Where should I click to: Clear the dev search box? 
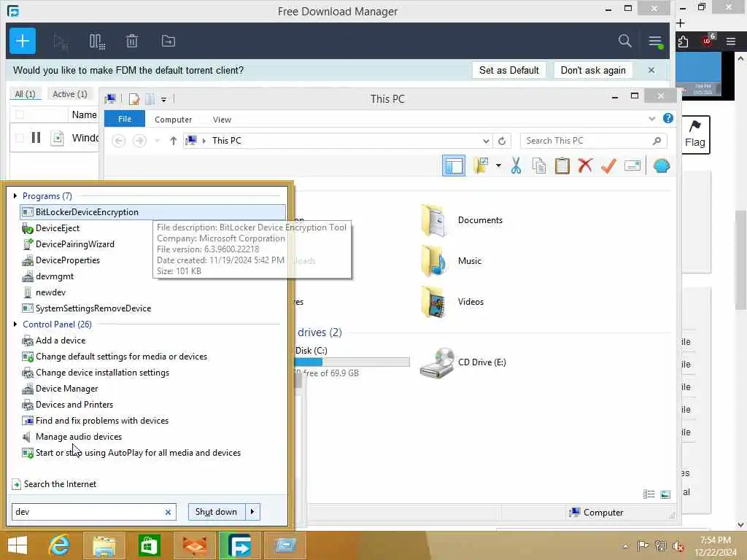pos(168,512)
